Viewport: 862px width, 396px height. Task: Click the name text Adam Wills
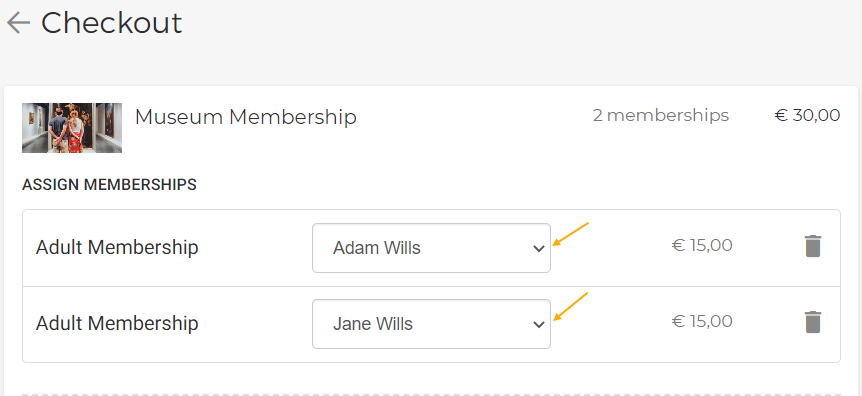pos(377,248)
